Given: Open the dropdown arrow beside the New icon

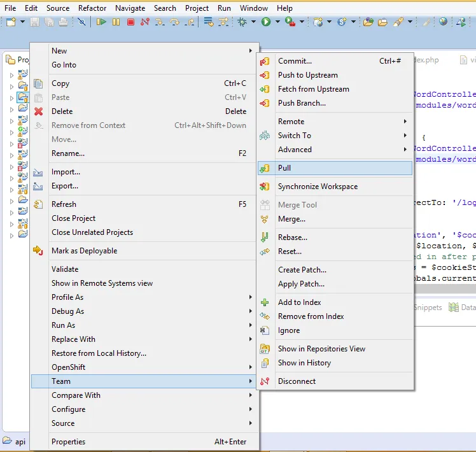Looking at the screenshot, I should pos(22,22).
